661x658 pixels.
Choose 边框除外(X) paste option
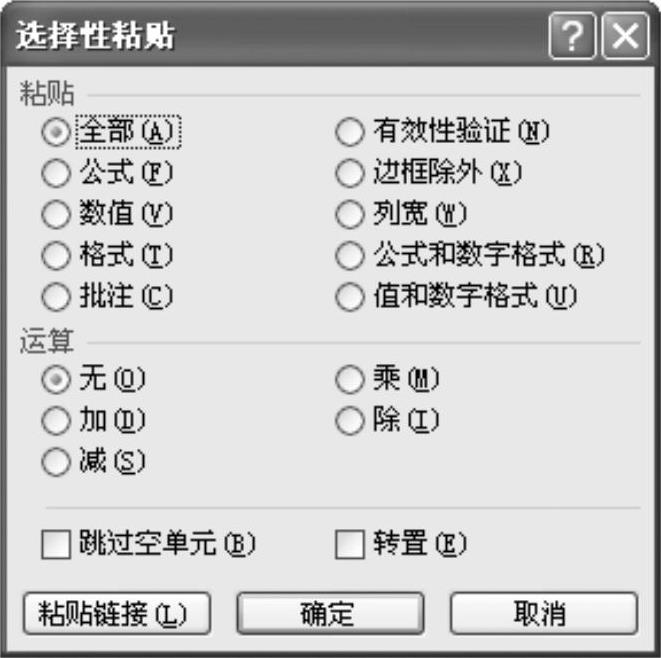tap(349, 173)
